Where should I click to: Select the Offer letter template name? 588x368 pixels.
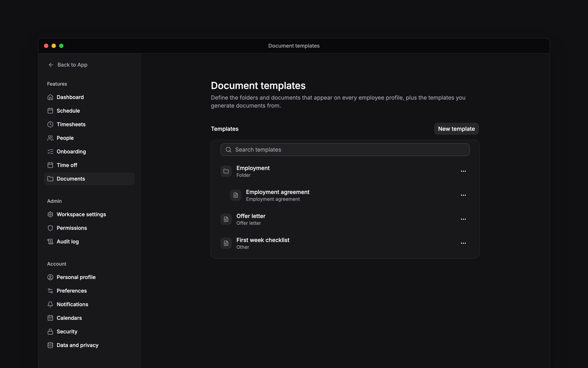click(x=251, y=216)
